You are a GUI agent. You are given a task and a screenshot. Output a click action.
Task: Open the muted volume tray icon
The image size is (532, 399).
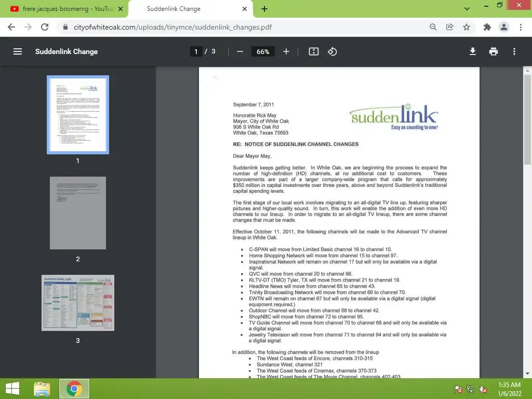(483, 389)
